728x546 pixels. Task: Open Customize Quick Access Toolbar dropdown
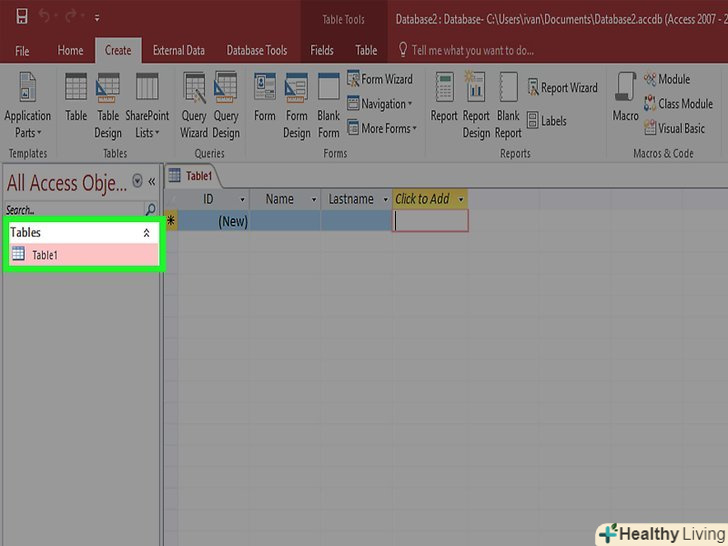point(97,18)
